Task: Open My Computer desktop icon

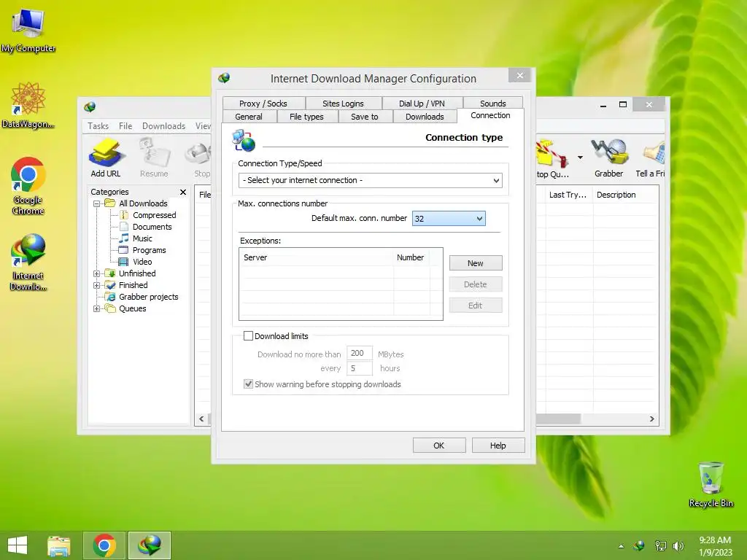Action: pyautogui.click(x=28, y=29)
